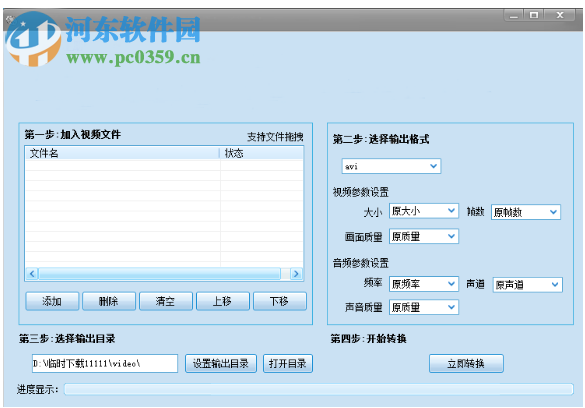Click the file list right scroll arrow
Image resolution: width=585 pixels, height=408 pixels.
point(296,274)
